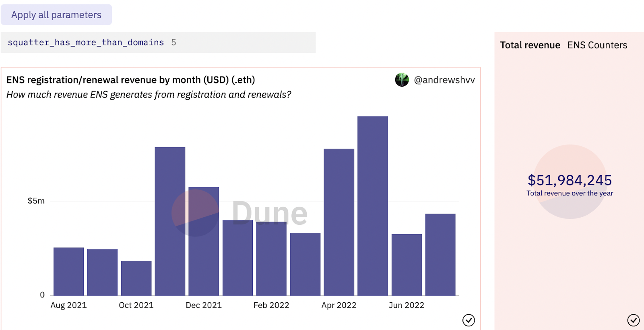Viewport: 644px width, 330px height.
Task: Select the Mar 2022 revenue bar
Action: coord(305,264)
